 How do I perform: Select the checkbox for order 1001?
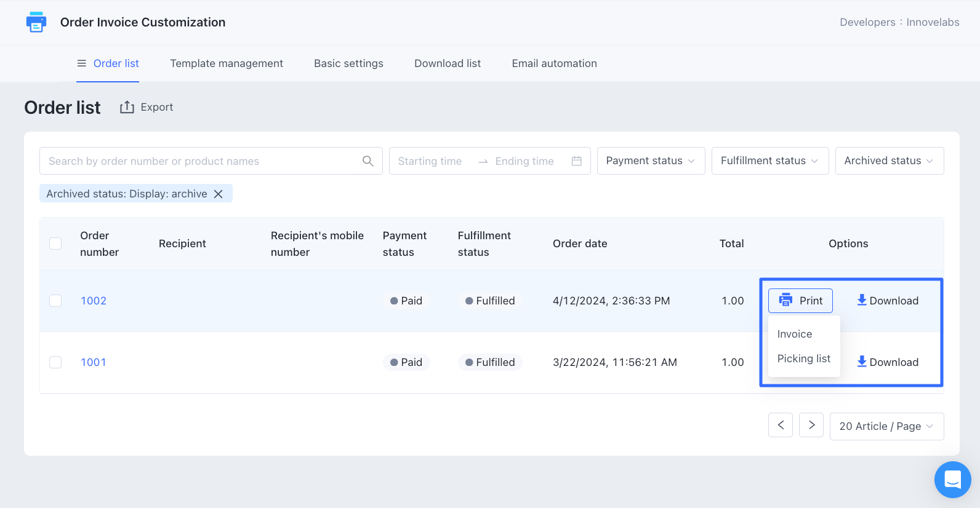coord(55,362)
